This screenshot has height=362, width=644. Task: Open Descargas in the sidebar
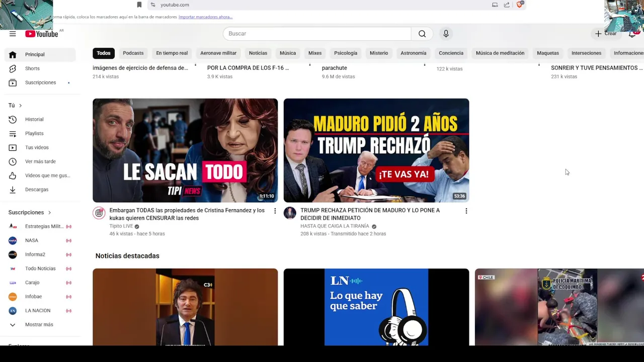(40, 190)
